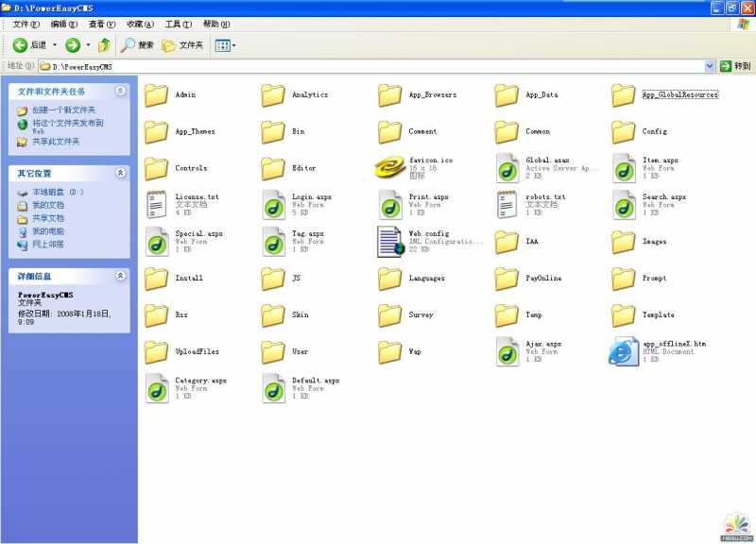Open the Favorites menu
Image resolution: width=756 pixels, height=544 pixels.
pyautogui.click(x=142, y=24)
